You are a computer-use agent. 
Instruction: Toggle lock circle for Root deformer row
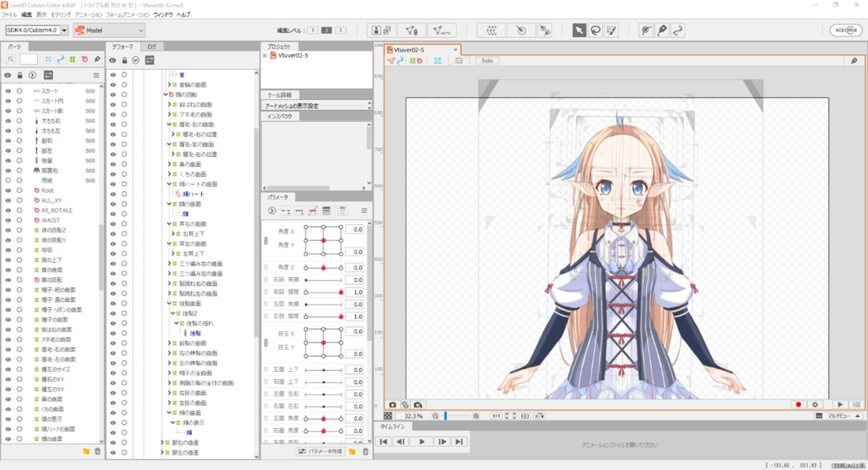(19, 190)
